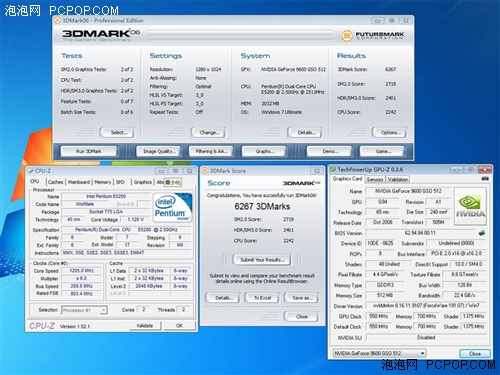Click the GPU-Z title bar icon
Viewport: 500px width, 375px height.
pos(333,169)
